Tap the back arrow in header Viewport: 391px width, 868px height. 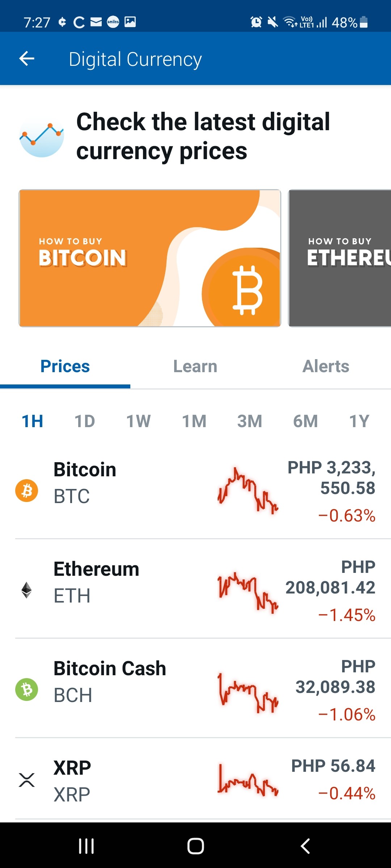click(x=27, y=59)
